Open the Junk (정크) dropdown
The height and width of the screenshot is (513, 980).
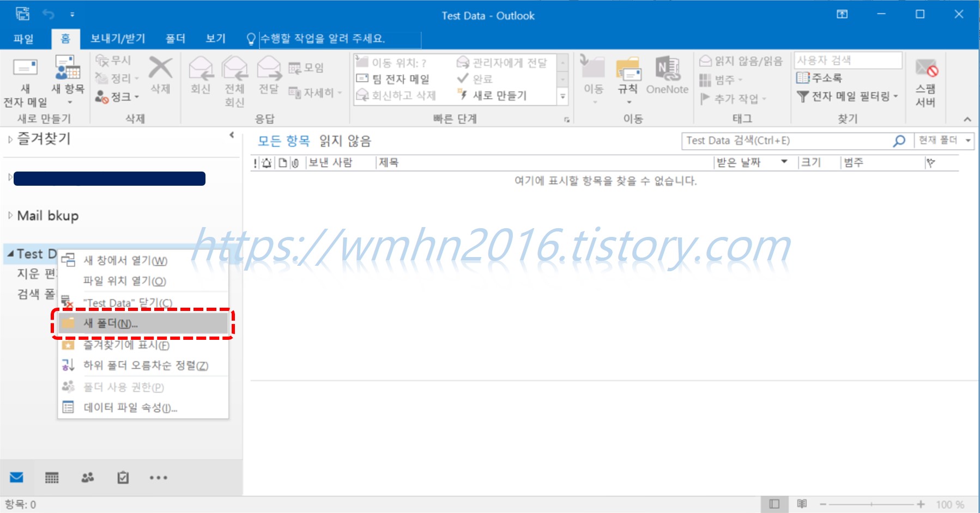coord(117,97)
